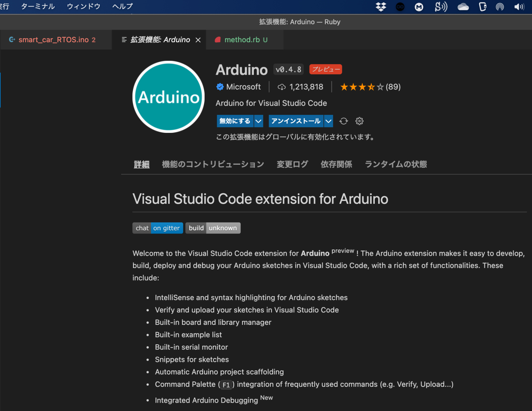Click the sync extension icon
The image size is (532, 411).
pos(344,121)
